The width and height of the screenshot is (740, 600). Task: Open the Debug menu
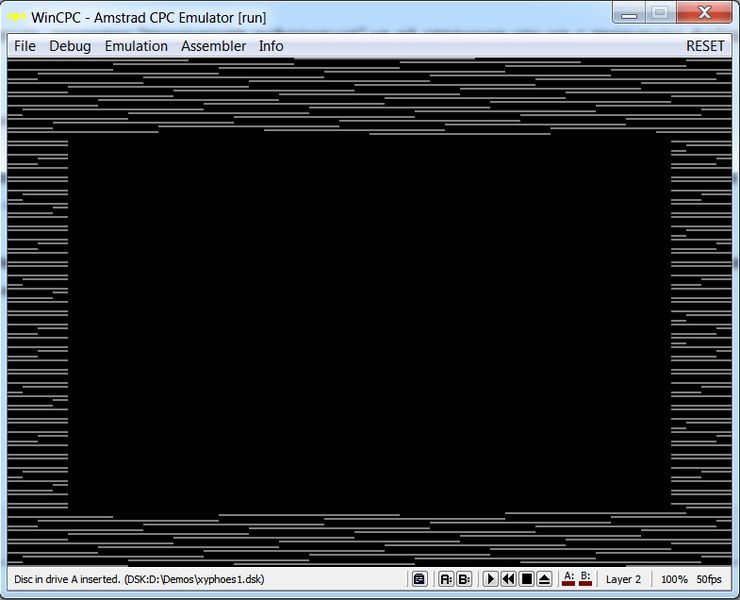(x=70, y=46)
